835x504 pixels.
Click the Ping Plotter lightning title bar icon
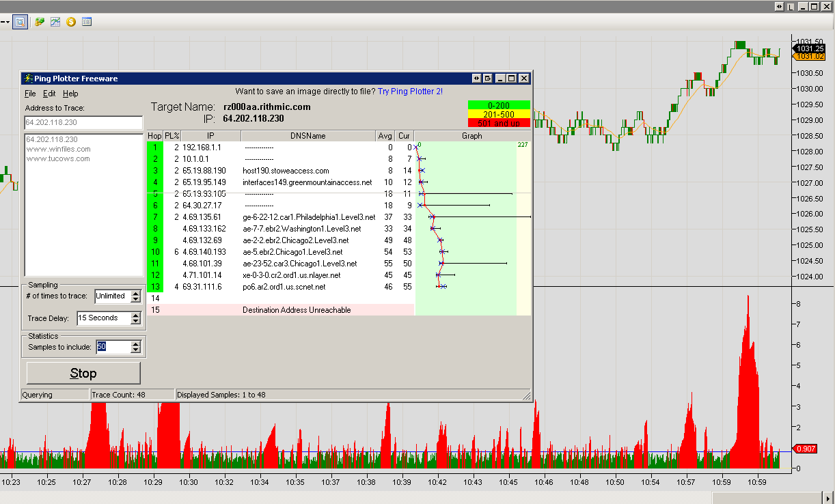pyautogui.click(x=28, y=79)
